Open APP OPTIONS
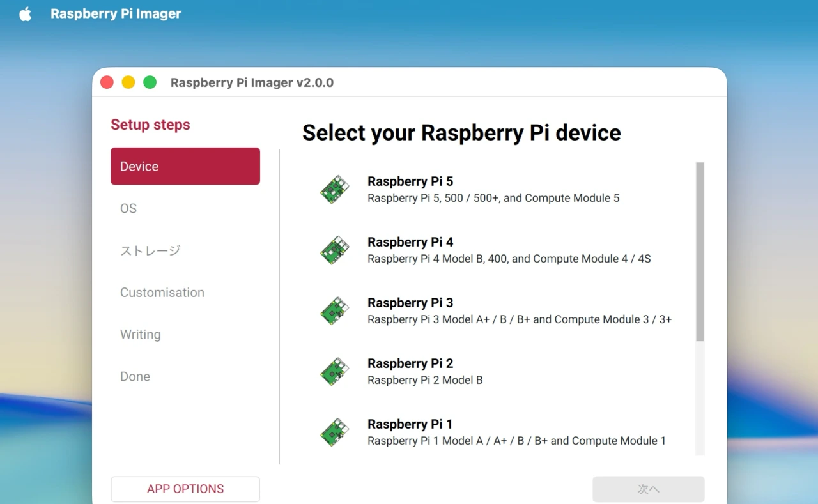 pyautogui.click(x=185, y=489)
